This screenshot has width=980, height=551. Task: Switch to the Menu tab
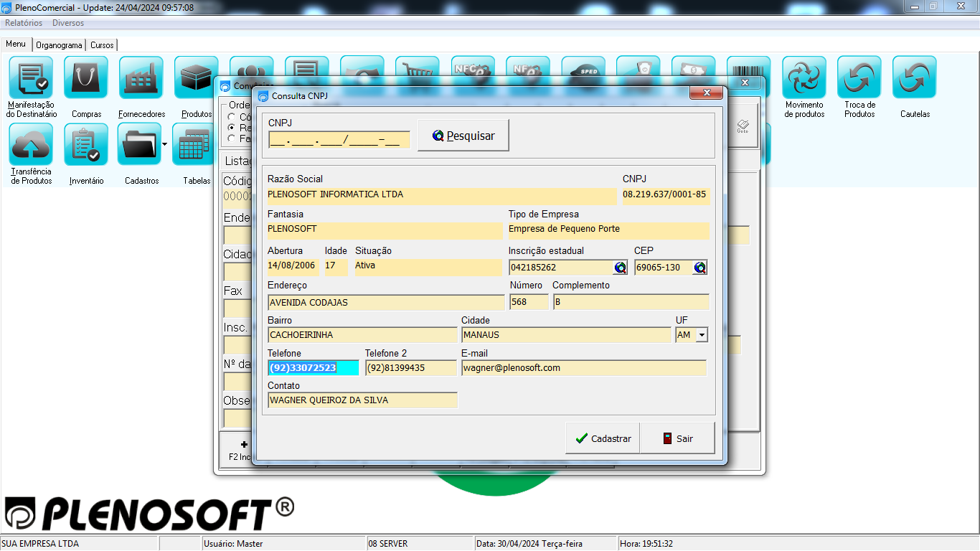(16, 44)
